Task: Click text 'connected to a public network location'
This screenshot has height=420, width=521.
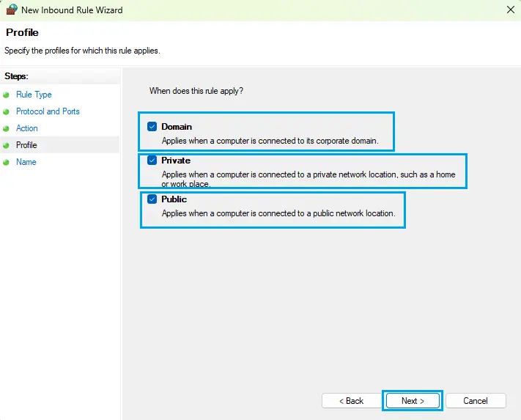Action: pyautogui.click(x=326, y=213)
